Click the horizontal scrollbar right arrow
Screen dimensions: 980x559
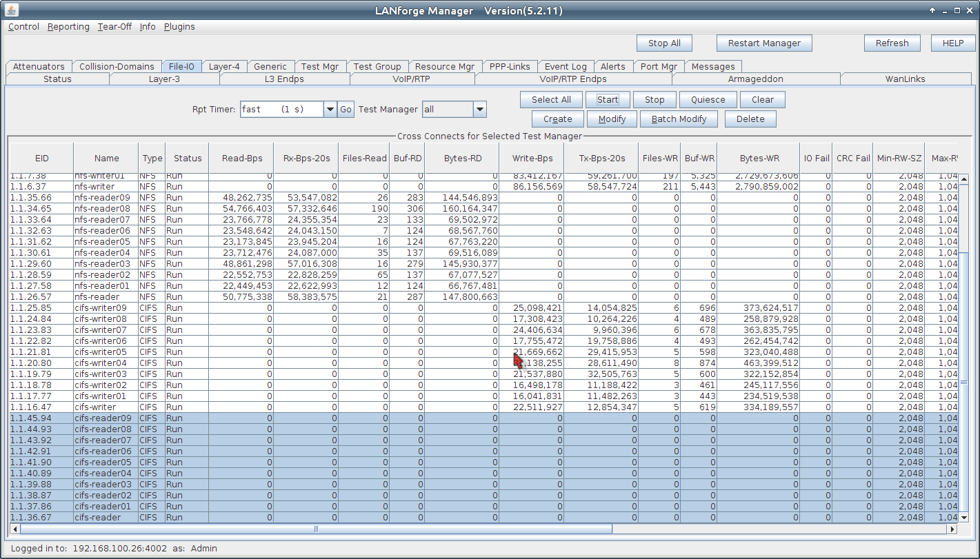(952, 529)
